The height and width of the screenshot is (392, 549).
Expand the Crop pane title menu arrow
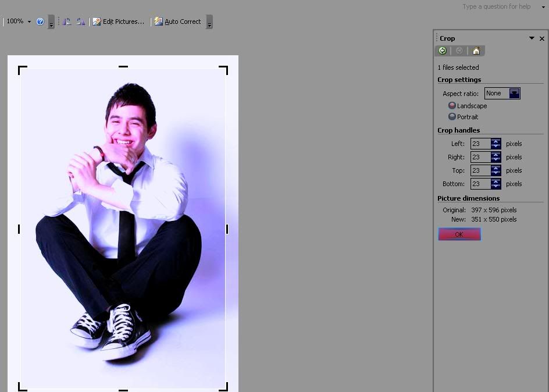click(x=532, y=38)
